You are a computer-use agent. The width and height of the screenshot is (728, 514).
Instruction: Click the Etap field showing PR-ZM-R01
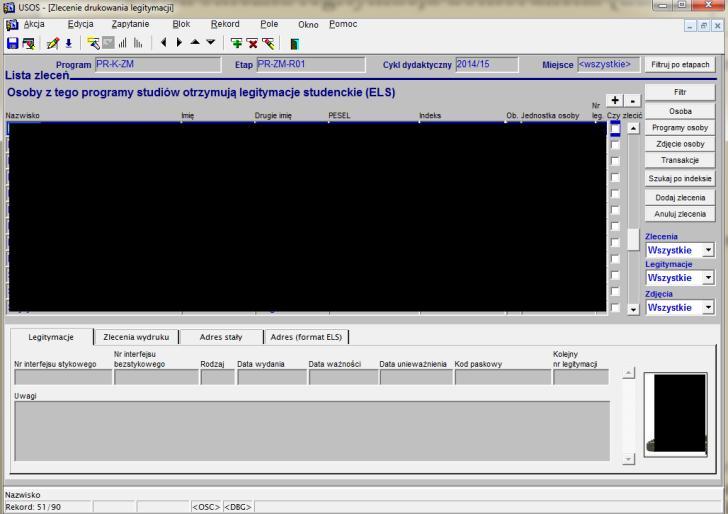click(311, 65)
